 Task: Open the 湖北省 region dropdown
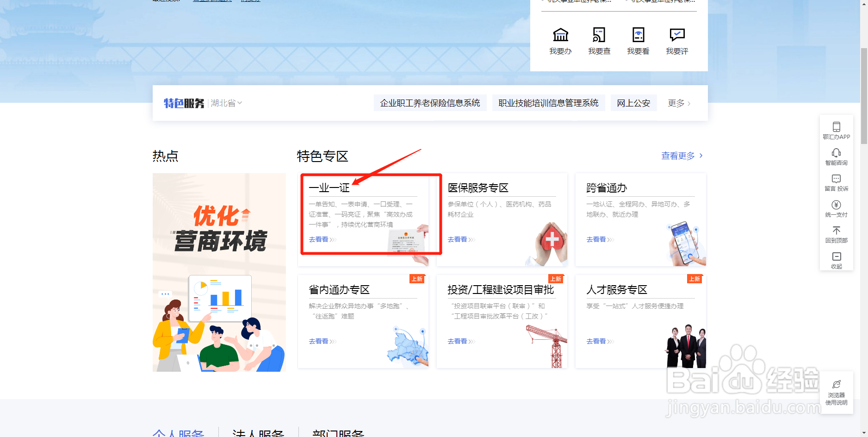[226, 103]
